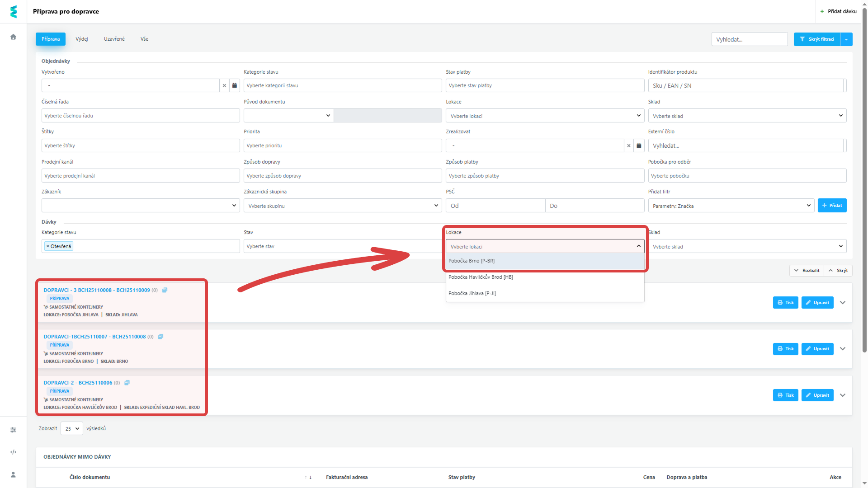The width and height of the screenshot is (868, 488).
Task: Click the Přidat dávku button
Action: click(839, 11)
